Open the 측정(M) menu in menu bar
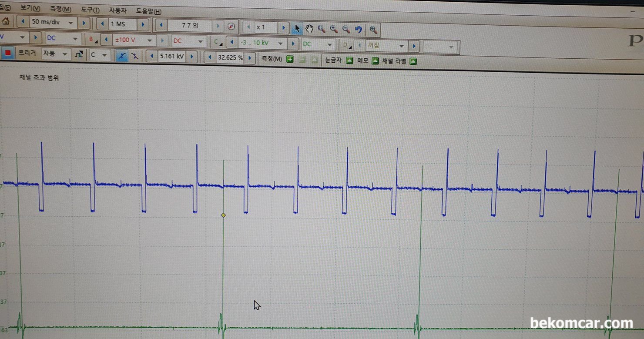The image size is (644, 339). (60, 9)
